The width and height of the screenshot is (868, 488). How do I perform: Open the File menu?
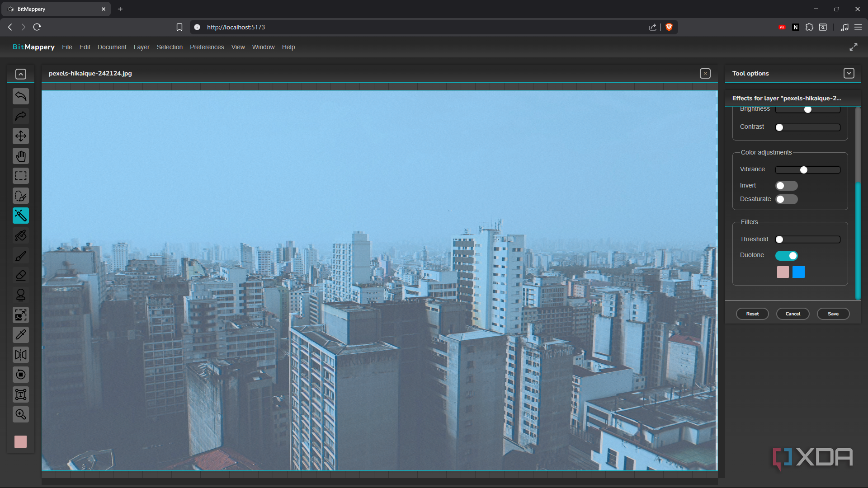(x=67, y=47)
